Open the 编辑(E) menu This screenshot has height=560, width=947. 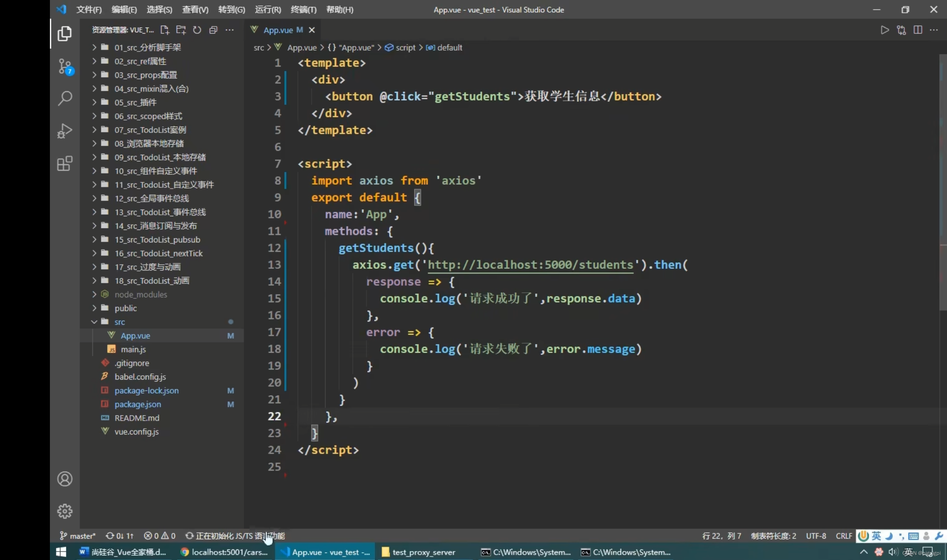coord(124,10)
